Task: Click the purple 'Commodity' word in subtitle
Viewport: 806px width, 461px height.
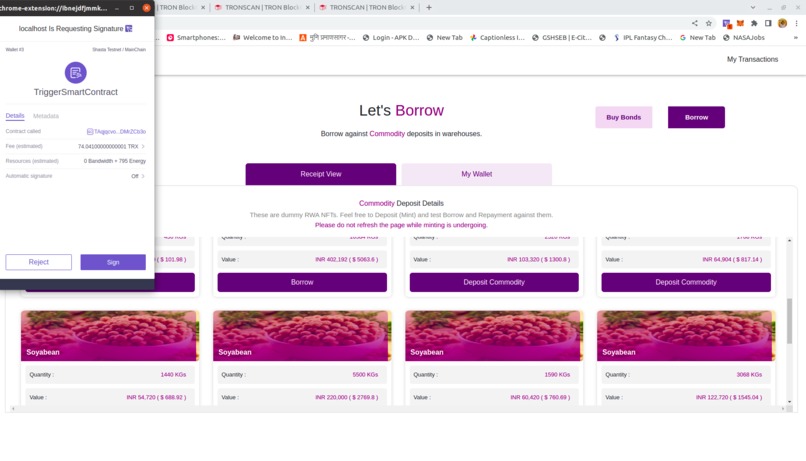Action: (x=387, y=134)
